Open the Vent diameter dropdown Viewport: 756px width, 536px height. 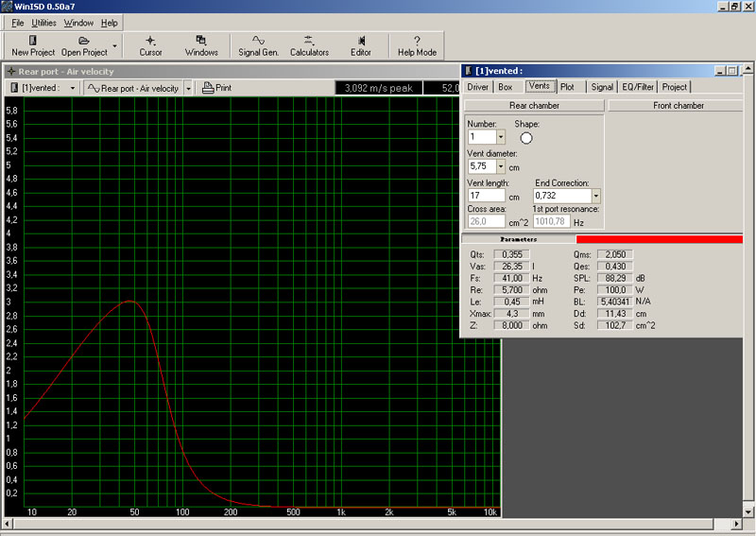(x=501, y=166)
